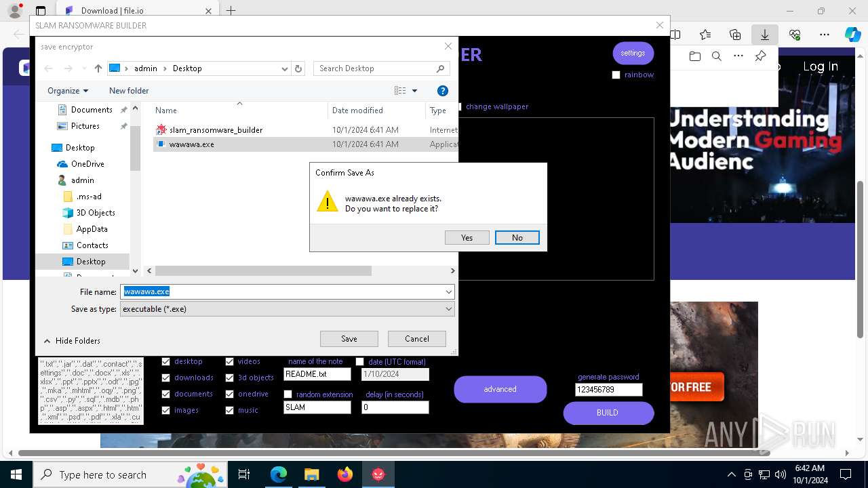
Task: Open Firefox from the taskbar
Action: pyautogui.click(x=345, y=474)
